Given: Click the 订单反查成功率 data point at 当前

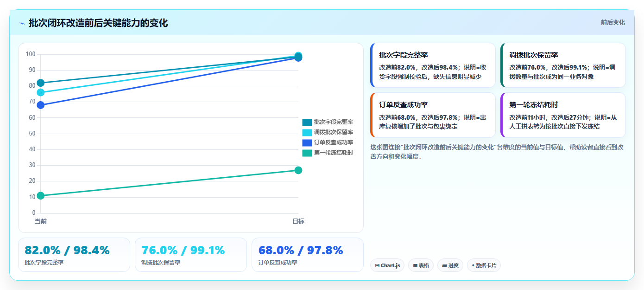Looking at the screenshot, I should (x=41, y=105).
